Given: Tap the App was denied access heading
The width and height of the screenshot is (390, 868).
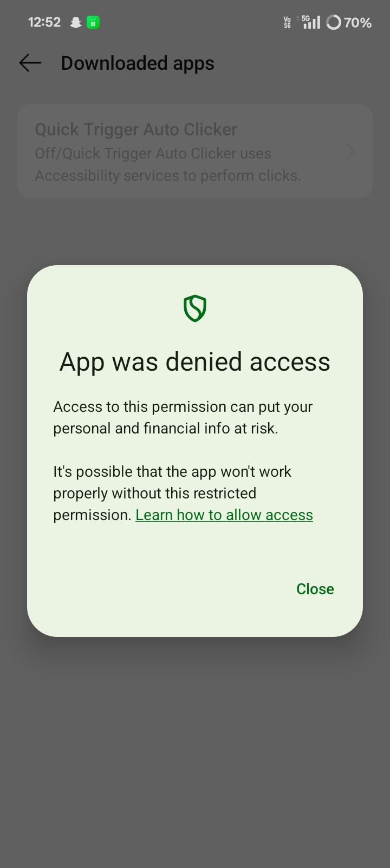Looking at the screenshot, I should tap(195, 361).
